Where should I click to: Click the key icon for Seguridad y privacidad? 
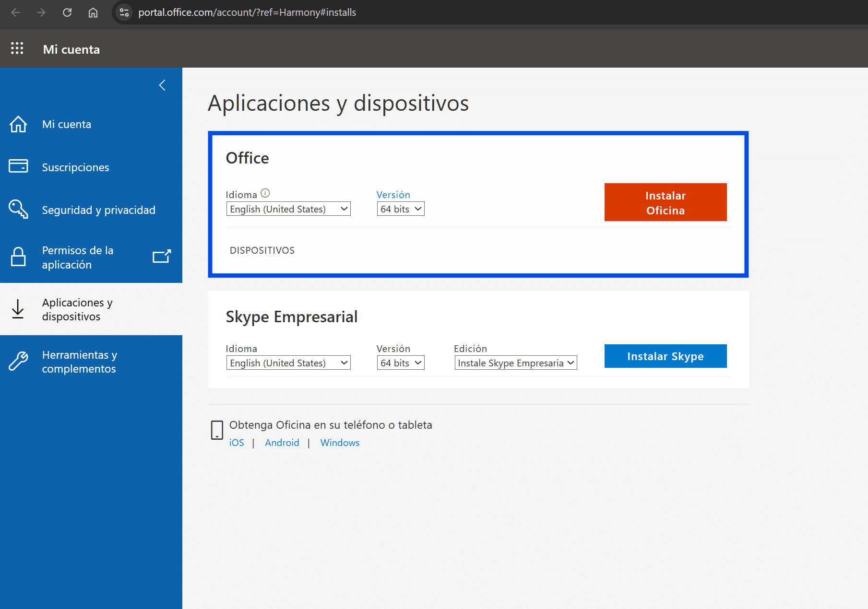tap(18, 209)
